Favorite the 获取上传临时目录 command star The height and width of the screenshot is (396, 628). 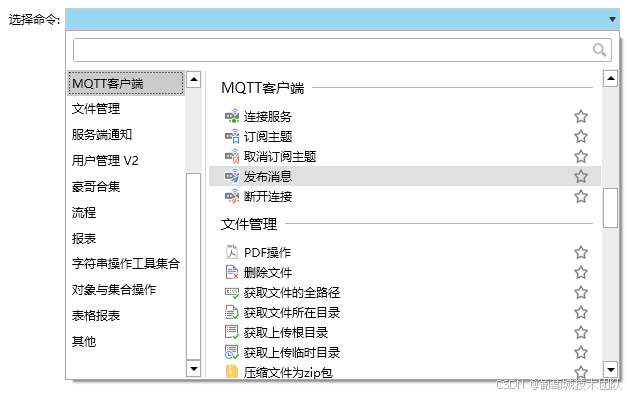tap(581, 352)
